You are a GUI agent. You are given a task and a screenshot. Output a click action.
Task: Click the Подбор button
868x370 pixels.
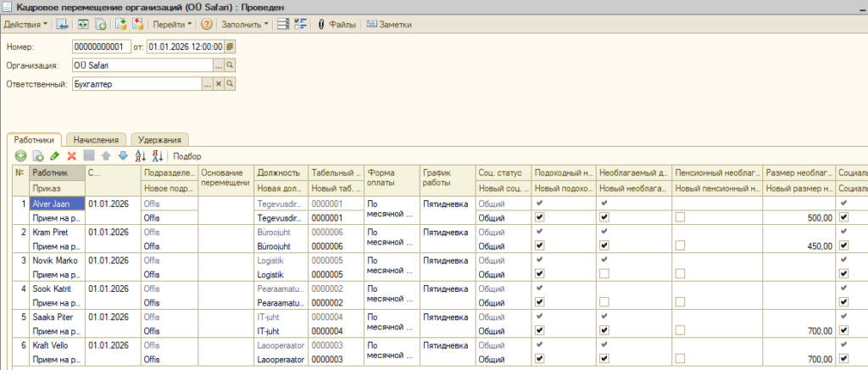(x=186, y=156)
